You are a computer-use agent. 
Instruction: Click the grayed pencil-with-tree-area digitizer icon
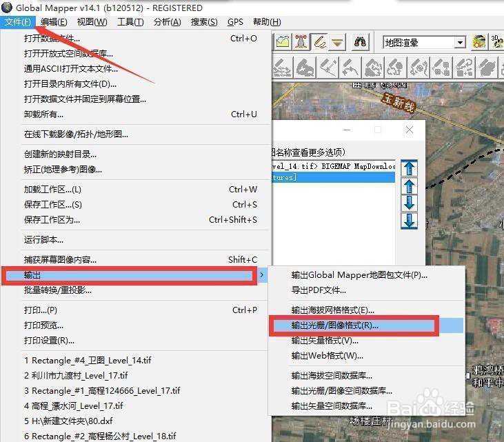pos(396,68)
